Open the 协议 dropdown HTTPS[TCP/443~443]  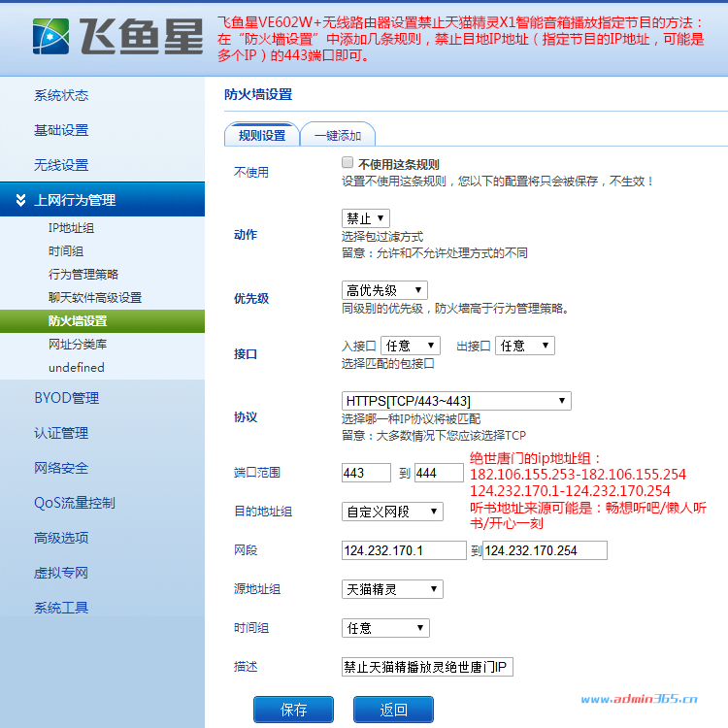pyautogui.click(x=456, y=401)
